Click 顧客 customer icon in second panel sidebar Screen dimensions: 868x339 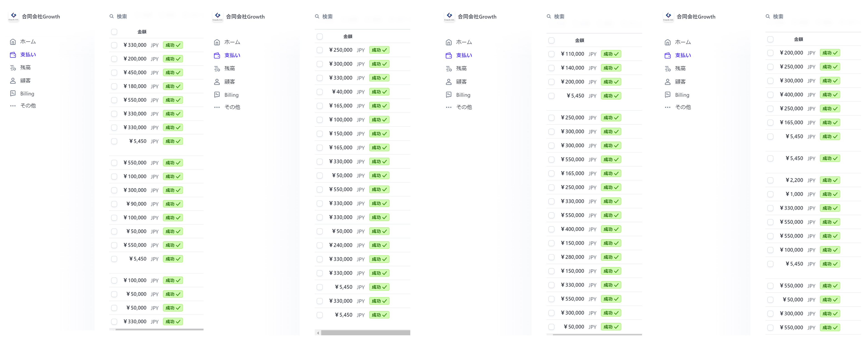tap(217, 82)
